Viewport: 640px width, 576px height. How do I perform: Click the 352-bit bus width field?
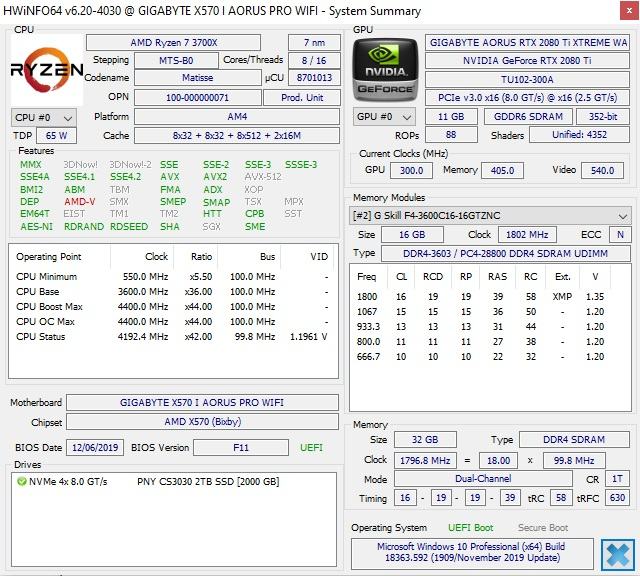pyautogui.click(x=603, y=117)
